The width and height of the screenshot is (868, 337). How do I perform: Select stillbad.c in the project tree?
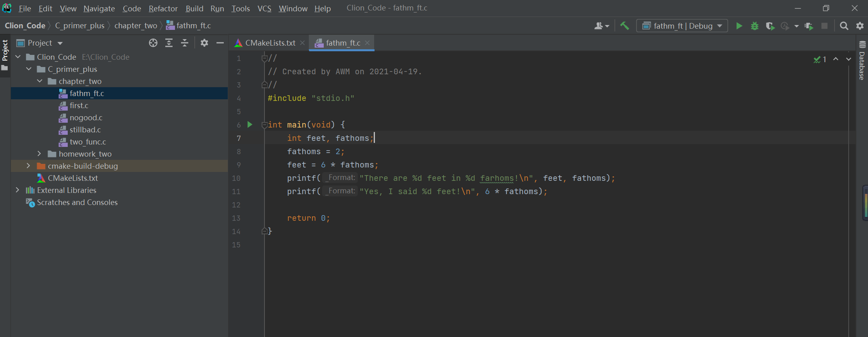coord(85,130)
